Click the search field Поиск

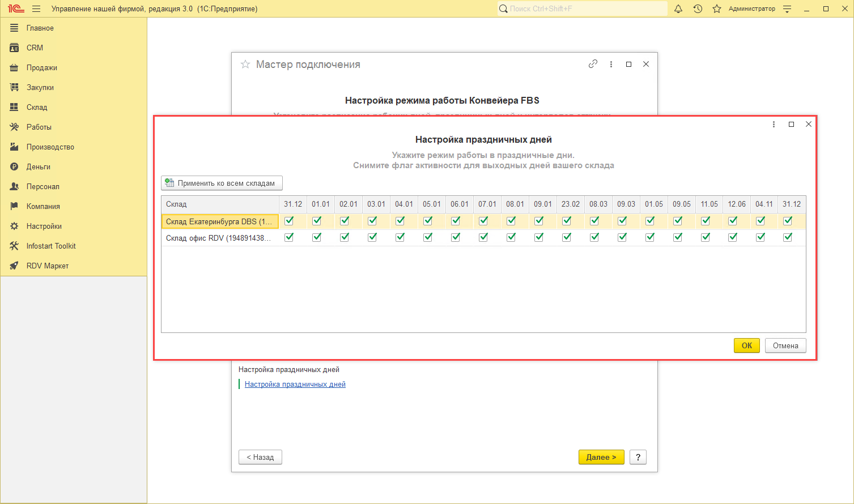tap(584, 8)
